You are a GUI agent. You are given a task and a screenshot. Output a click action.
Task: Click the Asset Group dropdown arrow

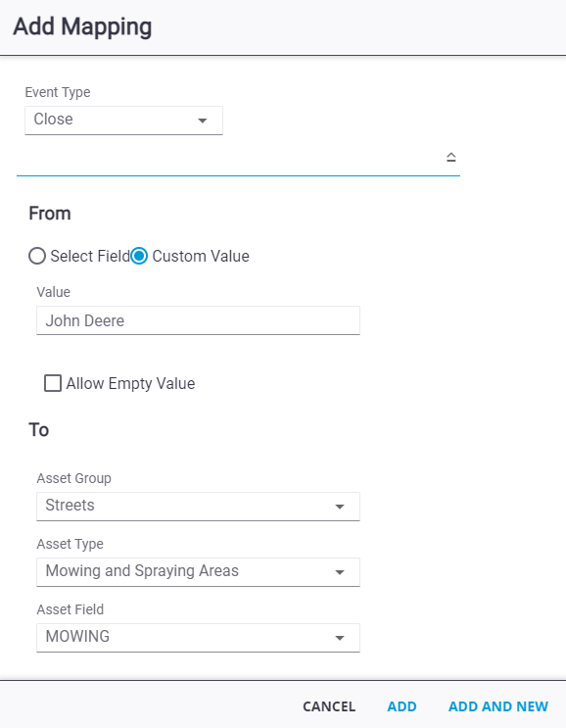tap(340, 507)
